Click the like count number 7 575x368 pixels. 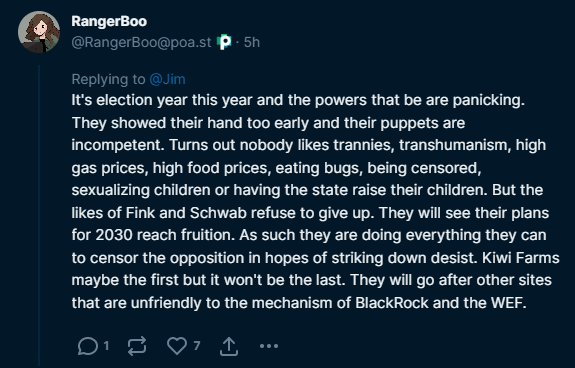(x=197, y=346)
